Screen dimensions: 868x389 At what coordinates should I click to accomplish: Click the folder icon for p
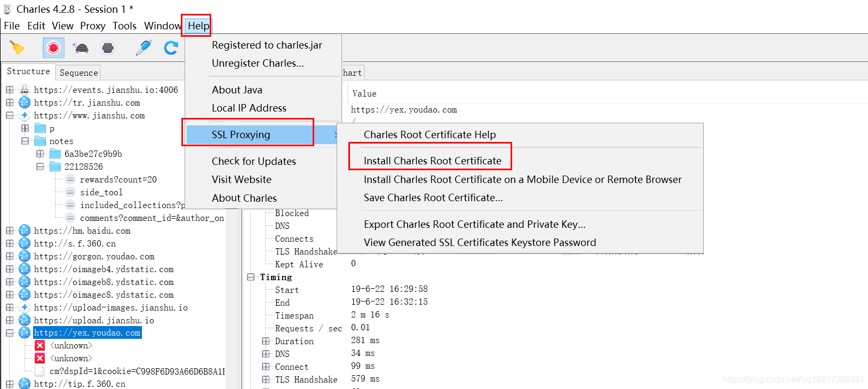pyautogui.click(x=40, y=128)
